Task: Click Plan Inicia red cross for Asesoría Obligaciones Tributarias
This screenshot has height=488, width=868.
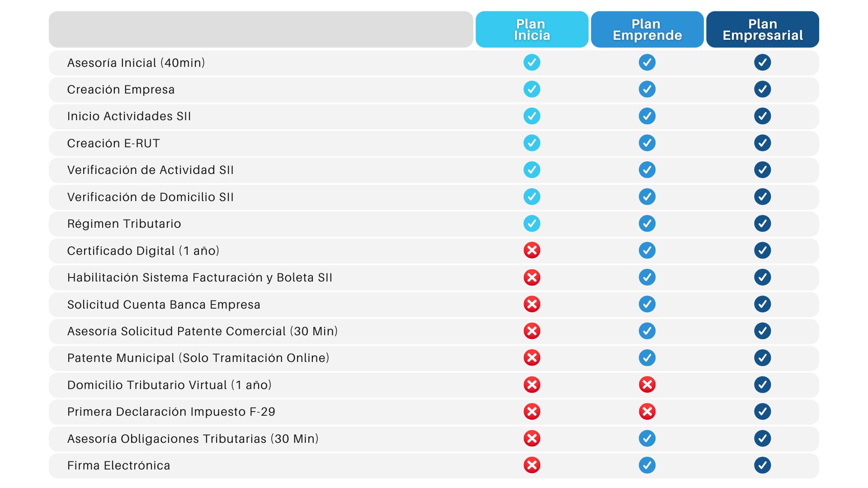Action: pos(532,438)
